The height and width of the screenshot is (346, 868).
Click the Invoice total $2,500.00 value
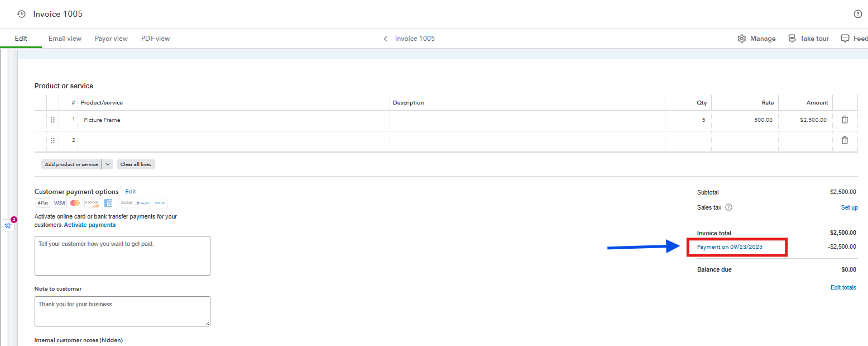(843, 233)
